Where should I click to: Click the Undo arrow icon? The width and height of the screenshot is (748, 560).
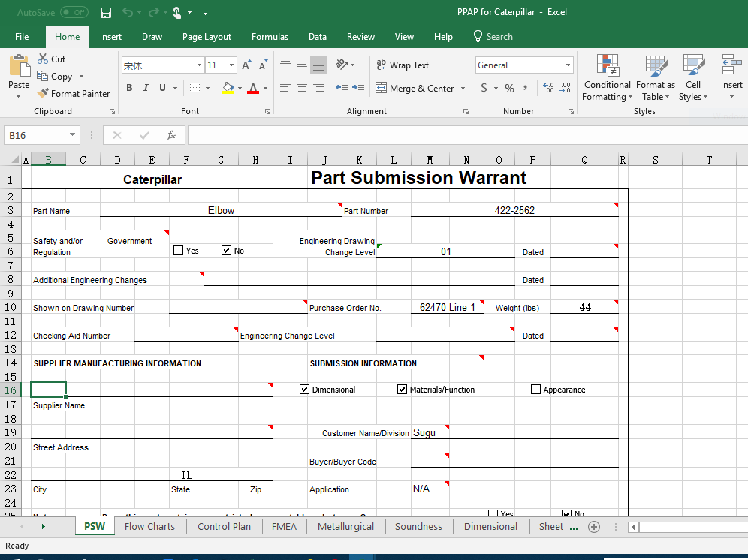[x=128, y=12]
